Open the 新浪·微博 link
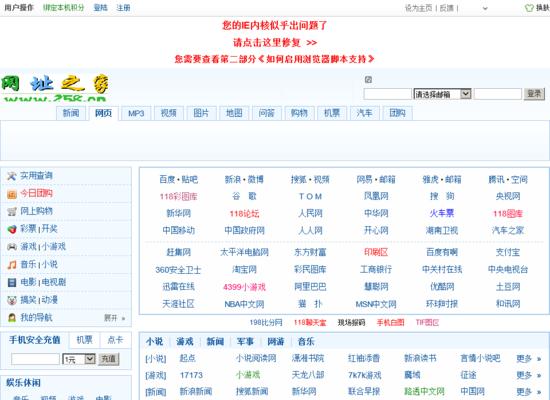Image resolution: width=550 pixels, height=400 pixels. [244, 179]
